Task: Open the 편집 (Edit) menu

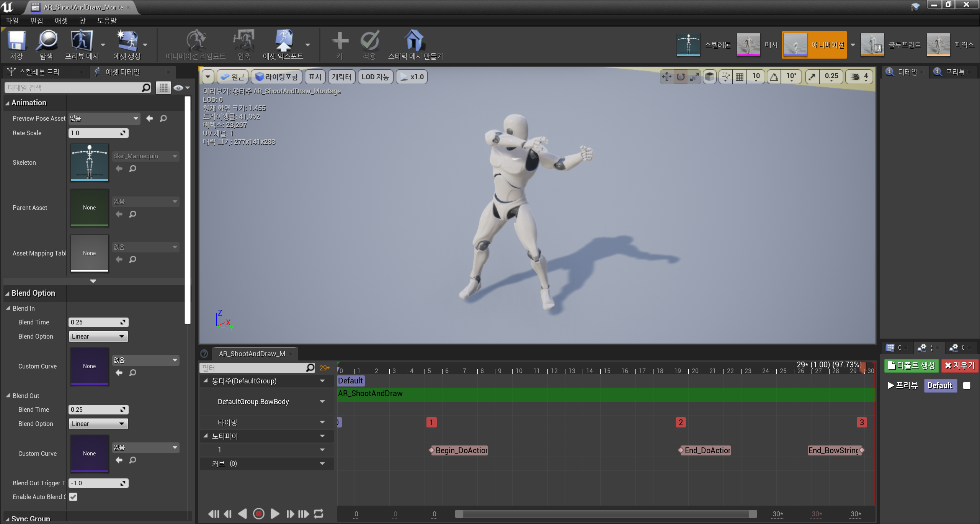Action: click(36, 21)
